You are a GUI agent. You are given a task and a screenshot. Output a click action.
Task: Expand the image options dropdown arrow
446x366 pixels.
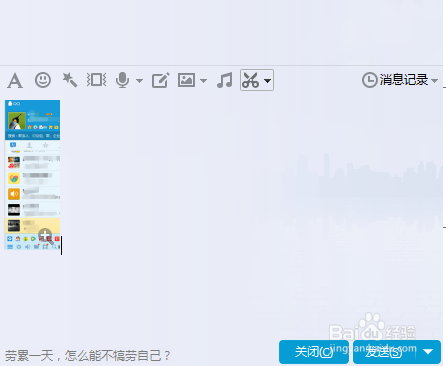203,81
